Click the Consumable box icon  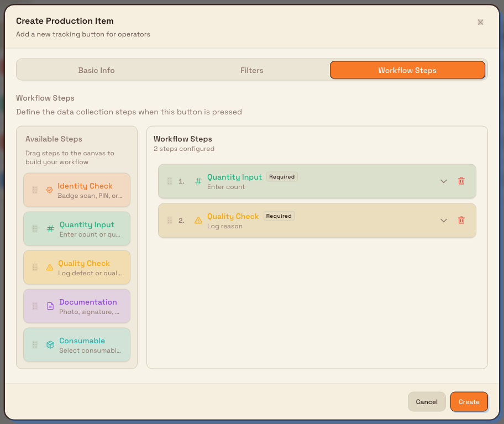point(50,344)
